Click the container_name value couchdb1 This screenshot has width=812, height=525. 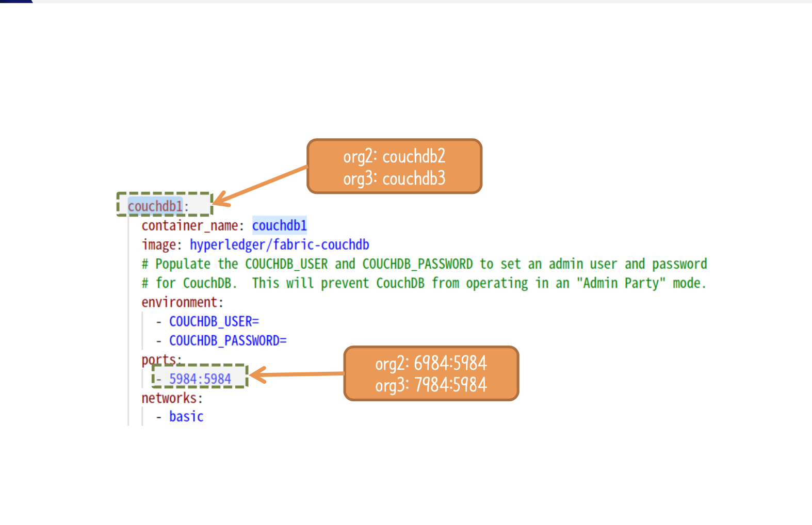click(280, 225)
